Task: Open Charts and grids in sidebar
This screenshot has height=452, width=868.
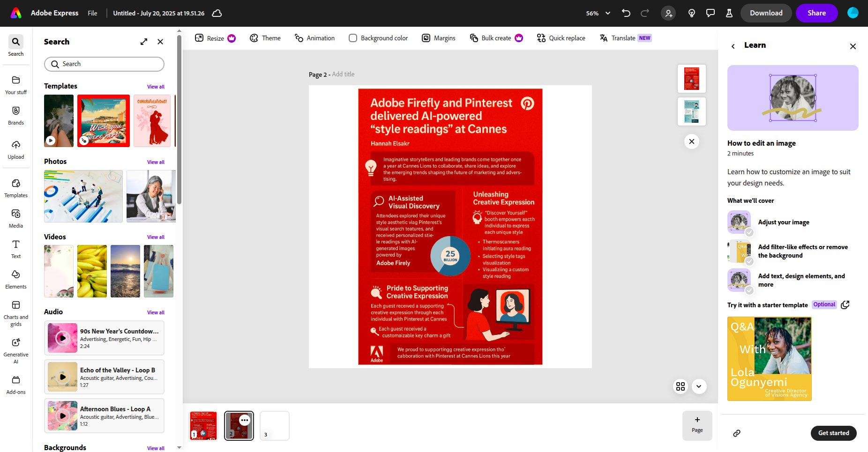Action: click(16, 313)
